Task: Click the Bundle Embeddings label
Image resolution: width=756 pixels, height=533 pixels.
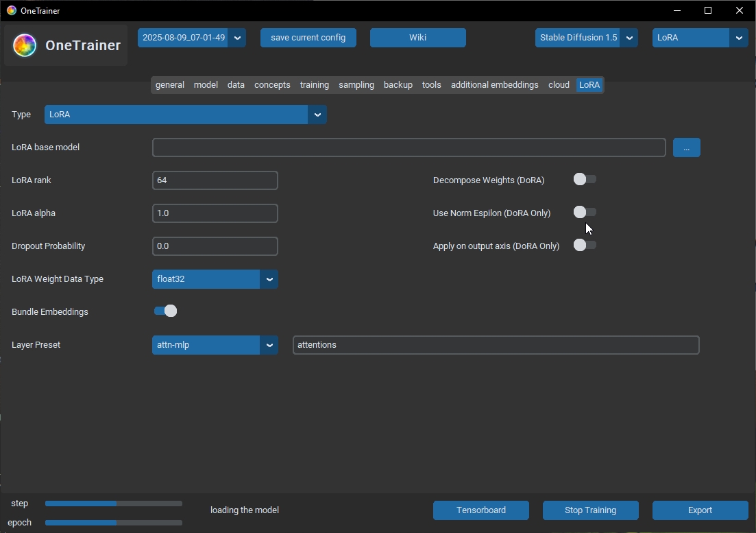Action: pyautogui.click(x=49, y=312)
